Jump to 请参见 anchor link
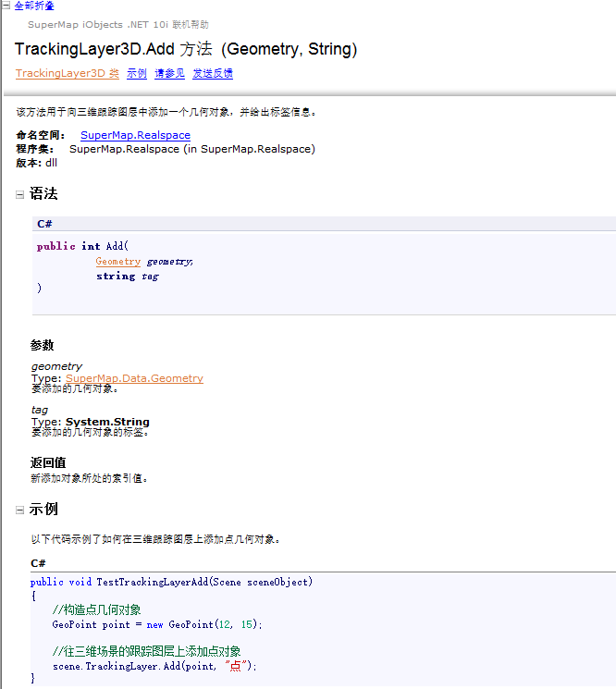 169,73
